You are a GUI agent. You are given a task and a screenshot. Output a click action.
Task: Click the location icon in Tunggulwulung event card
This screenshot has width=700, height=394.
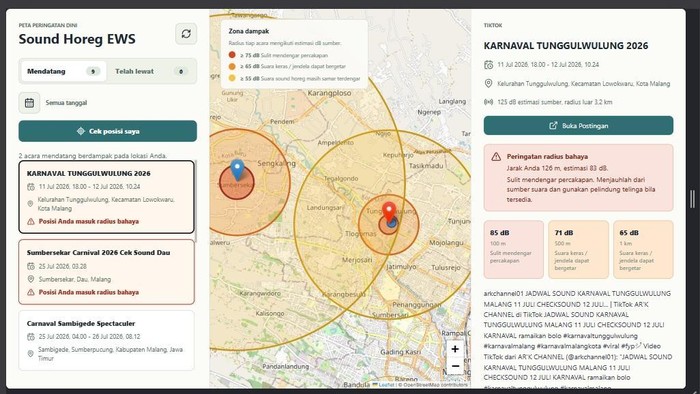(31, 203)
